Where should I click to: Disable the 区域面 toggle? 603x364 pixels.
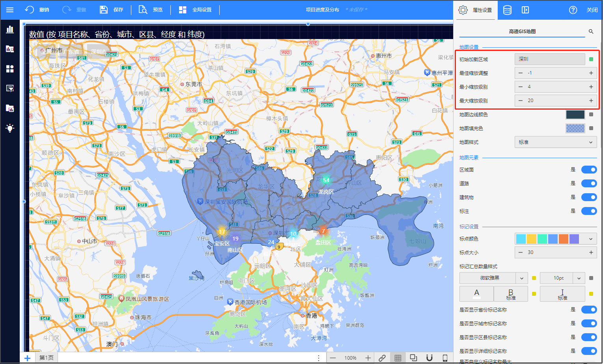(x=589, y=170)
